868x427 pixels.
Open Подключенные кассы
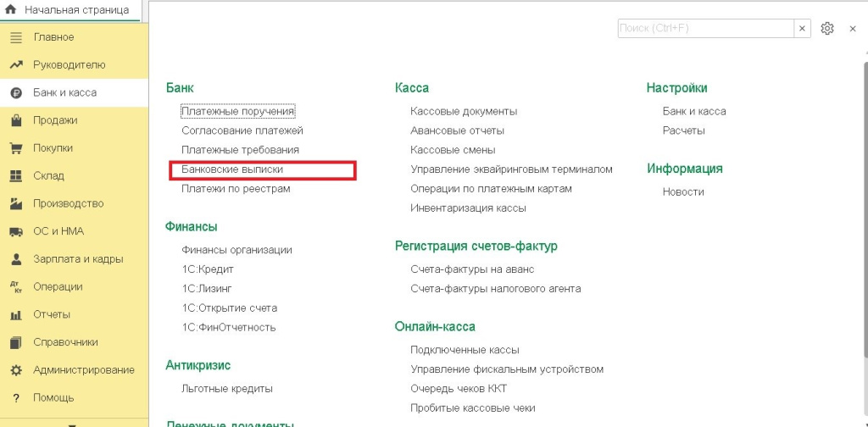[x=465, y=350]
